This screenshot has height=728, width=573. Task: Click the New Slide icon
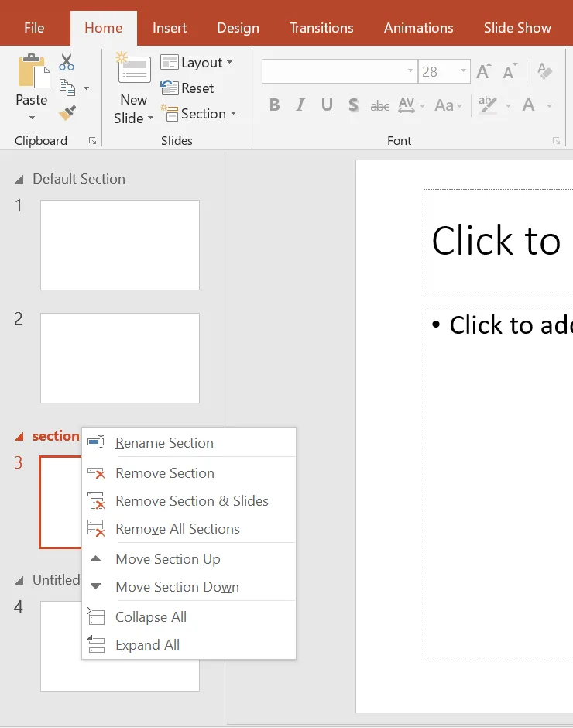click(x=134, y=69)
